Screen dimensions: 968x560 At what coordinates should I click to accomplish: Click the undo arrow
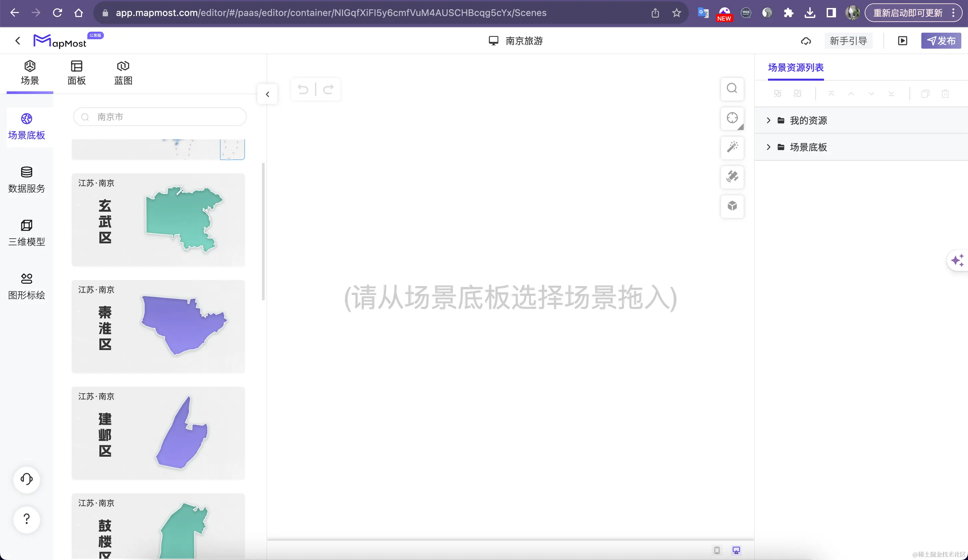303,90
